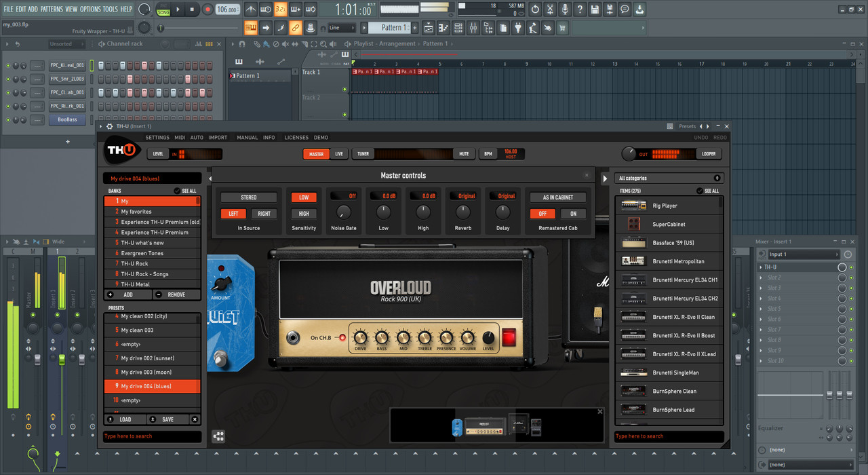868x475 pixels.
Task: Click the Reverb knob in Master controls
Action: 463,212
